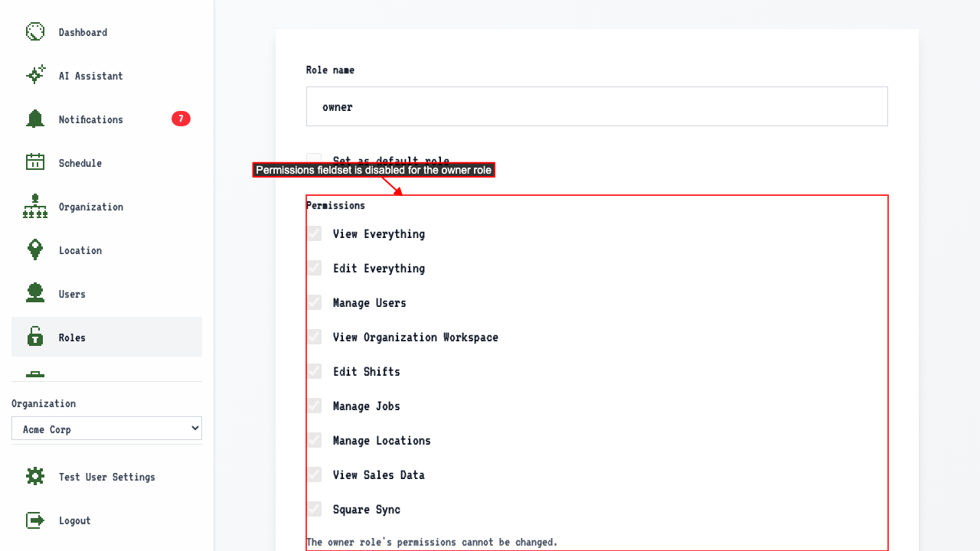Click the "View Everything" label text
This screenshot has width=980, height=551.
coord(379,234)
